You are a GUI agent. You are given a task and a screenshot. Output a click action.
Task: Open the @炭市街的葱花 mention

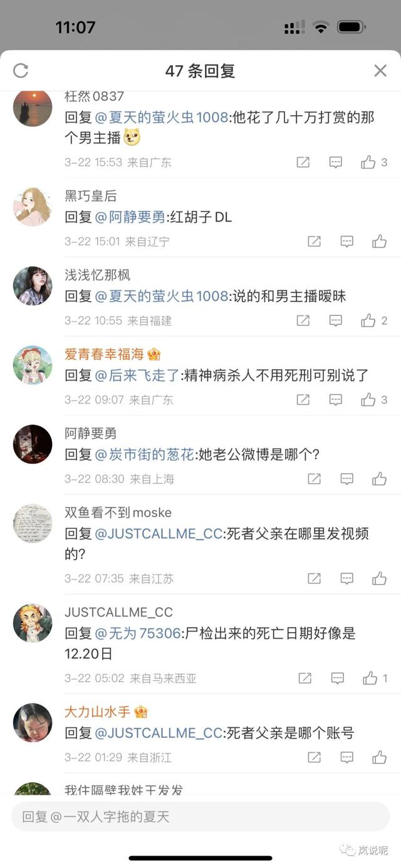145,455
